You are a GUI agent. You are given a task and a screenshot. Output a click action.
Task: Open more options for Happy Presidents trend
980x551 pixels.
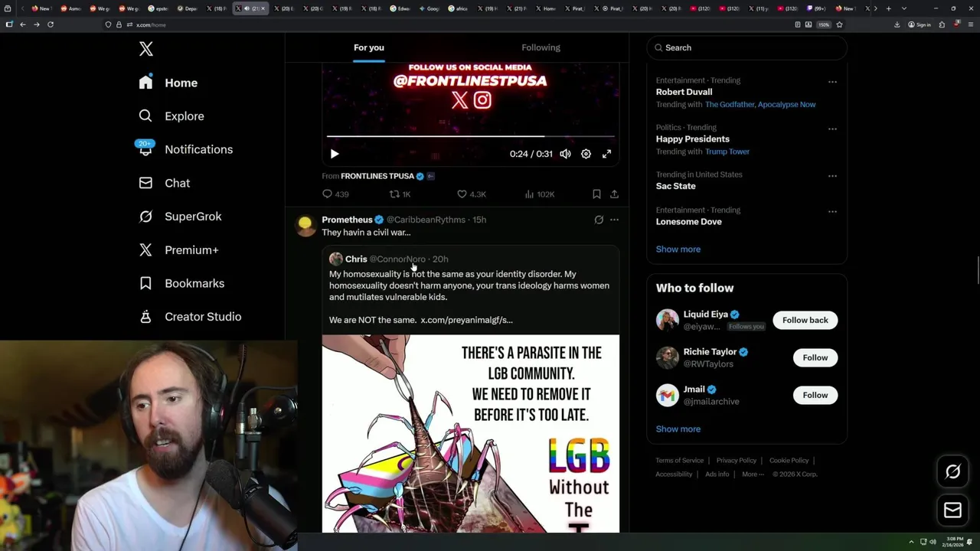pyautogui.click(x=832, y=129)
